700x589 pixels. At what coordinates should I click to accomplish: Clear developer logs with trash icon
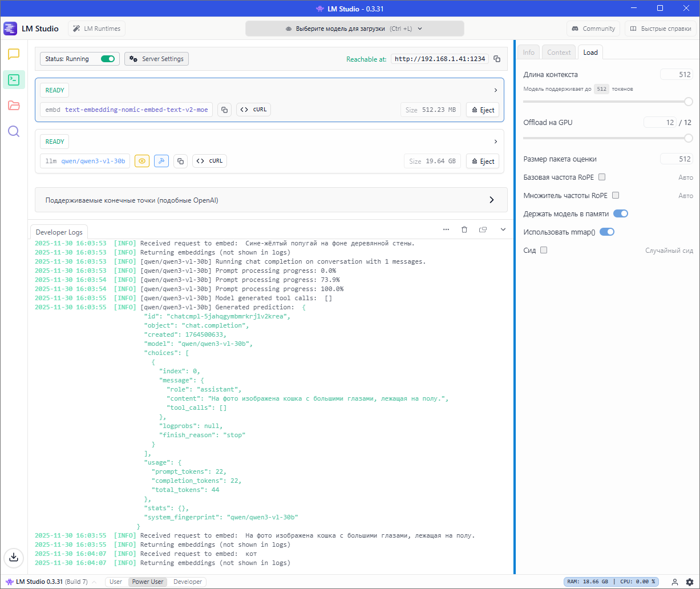pyautogui.click(x=464, y=229)
